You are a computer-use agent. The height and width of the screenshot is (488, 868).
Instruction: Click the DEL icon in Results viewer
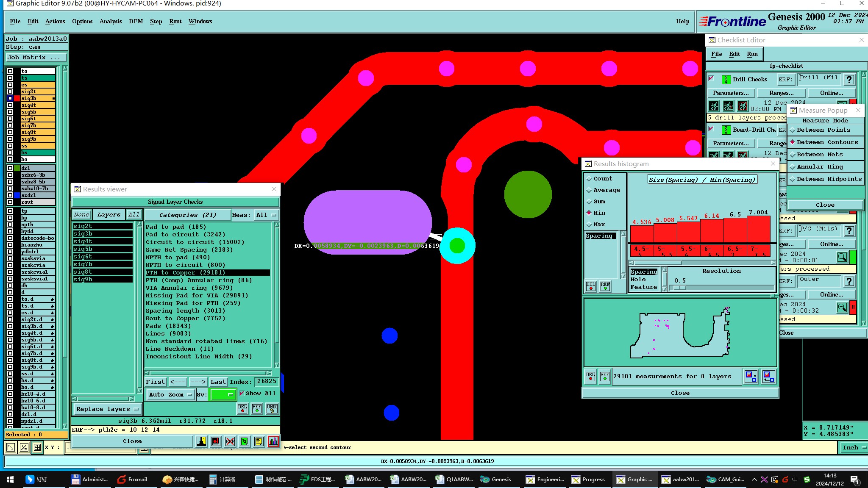[242, 408]
